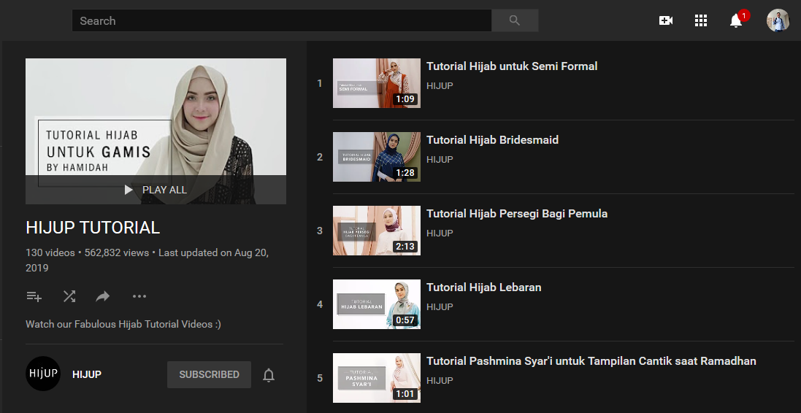Open Tutorial Pashmina Syar'i video title
The height and width of the screenshot is (413, 801).
[590, 361]
